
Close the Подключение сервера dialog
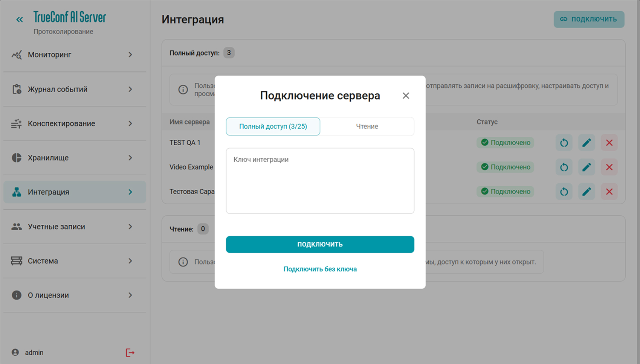click(406, 96)
